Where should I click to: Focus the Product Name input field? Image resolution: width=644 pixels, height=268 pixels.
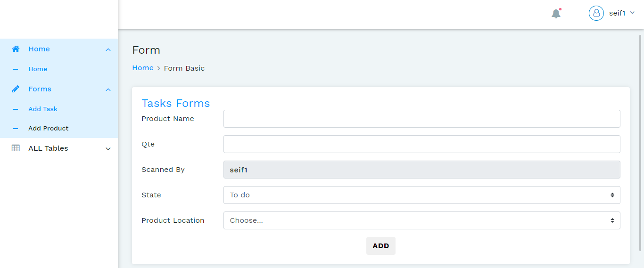coord(421,119)
